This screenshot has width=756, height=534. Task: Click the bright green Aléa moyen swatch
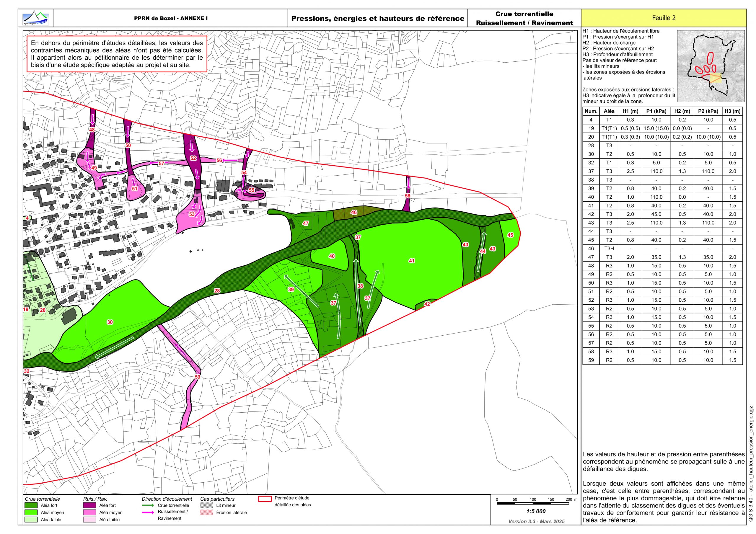[x=31, y=512]
